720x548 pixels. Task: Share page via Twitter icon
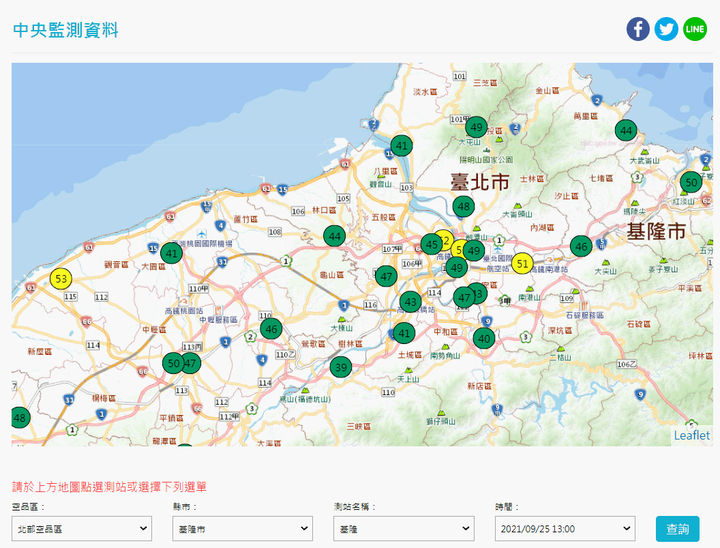(x=666, y=29)
